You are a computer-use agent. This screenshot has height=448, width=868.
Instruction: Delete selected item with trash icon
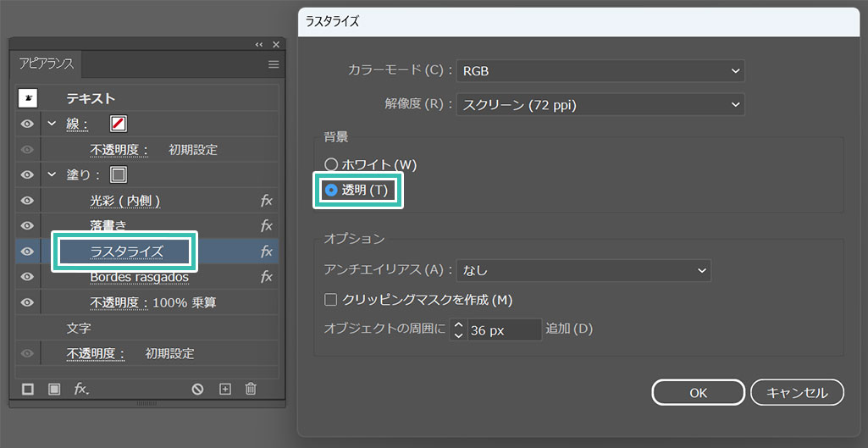251,389
